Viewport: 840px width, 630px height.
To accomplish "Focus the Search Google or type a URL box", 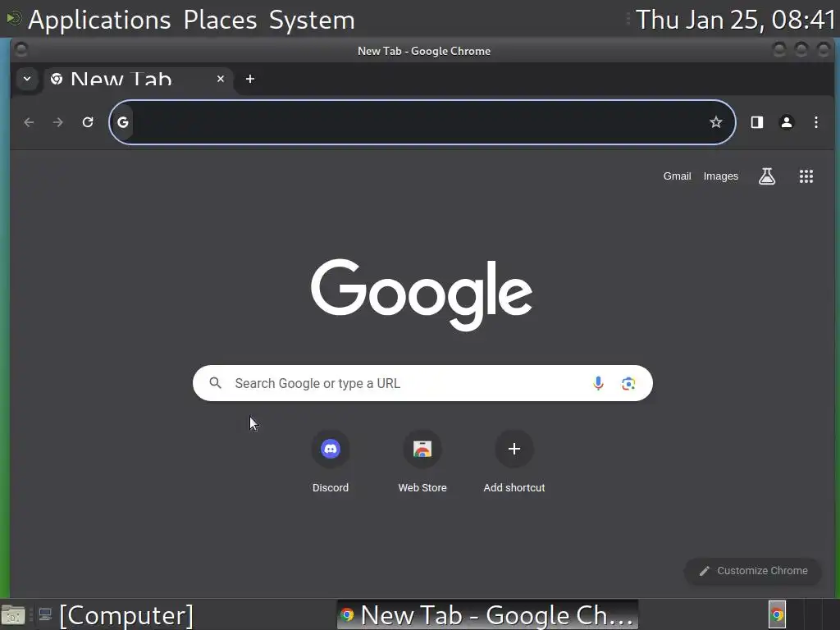I will (x=422, y=383).
